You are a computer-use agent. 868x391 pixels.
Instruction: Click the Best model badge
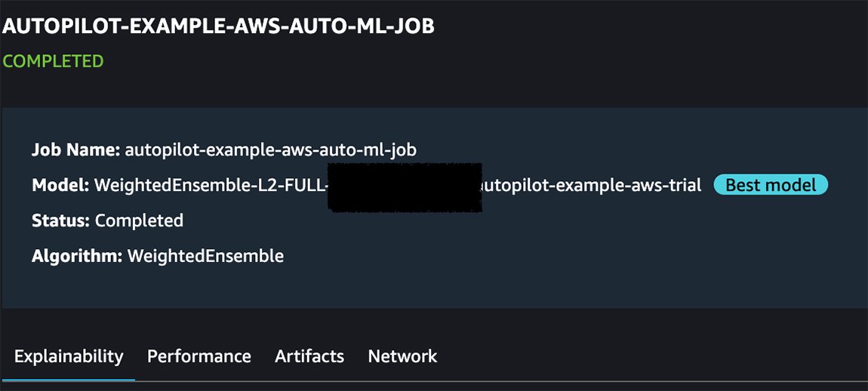(771, 185)
